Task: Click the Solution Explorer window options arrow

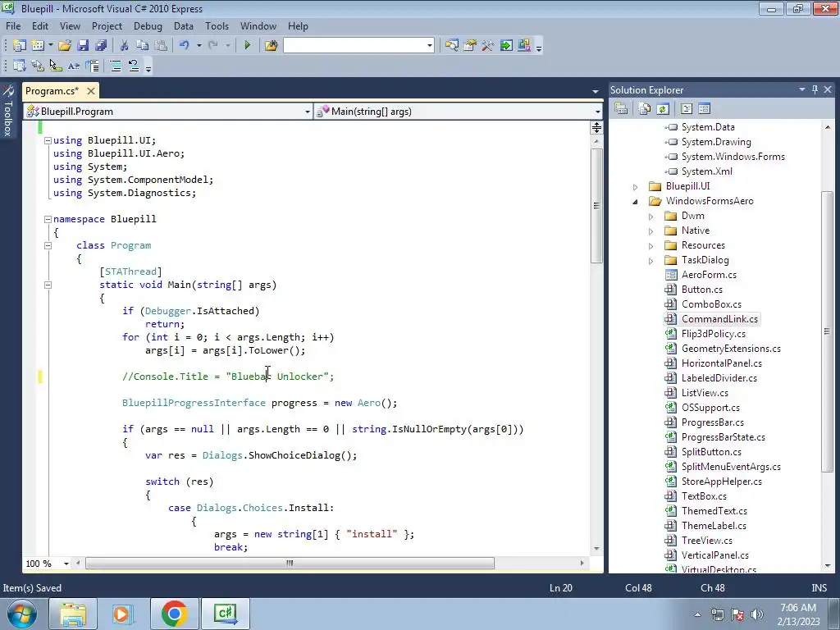Action: point(802,89)
